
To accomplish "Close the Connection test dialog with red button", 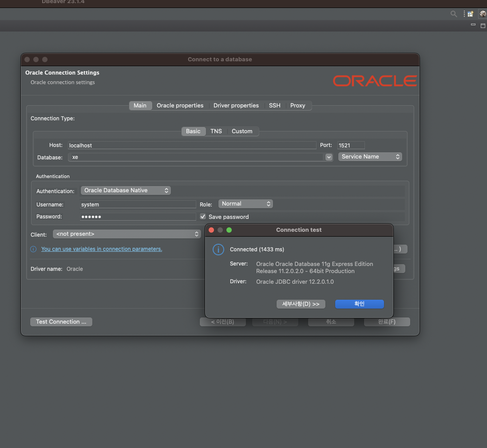I will [x=211, y=230].
